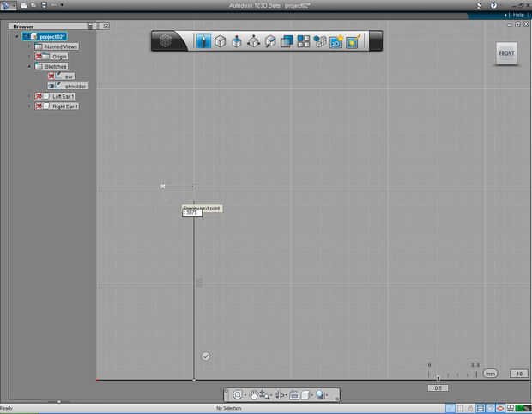This screenshot has width=532, height=414.
Task: Click the Browser panel pin icon
Action: pyautogui.click(x=90, y=26)
